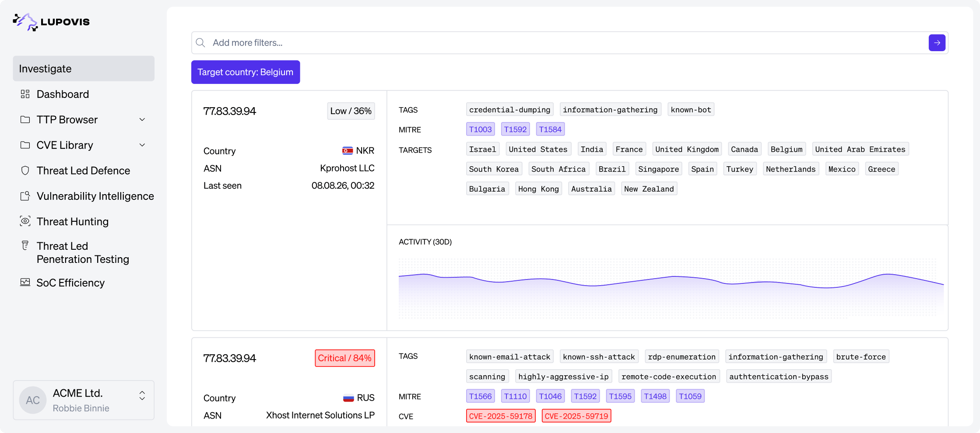The width and height of the screenshot is (980, 433).
Task: Click MITRE technique T1584
Action: click(550, 129)
